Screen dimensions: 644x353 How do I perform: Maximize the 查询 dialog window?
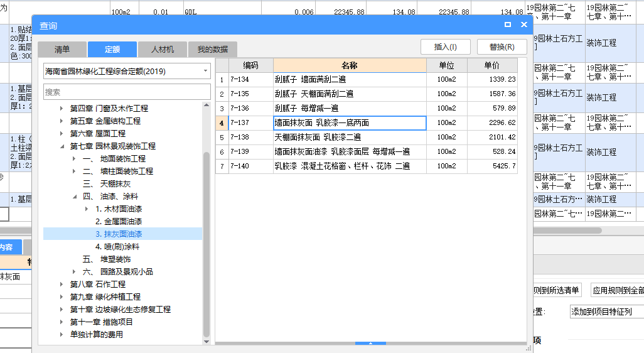tap(508, 24)
